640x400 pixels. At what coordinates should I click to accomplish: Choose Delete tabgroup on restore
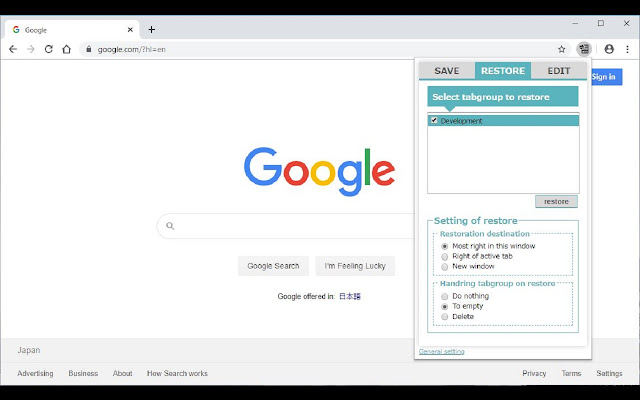444,317
